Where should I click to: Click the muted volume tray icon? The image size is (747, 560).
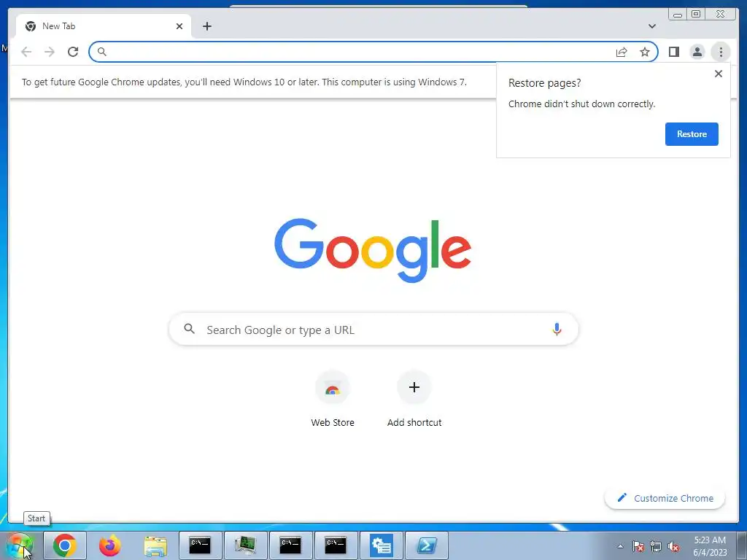[673, 546]
